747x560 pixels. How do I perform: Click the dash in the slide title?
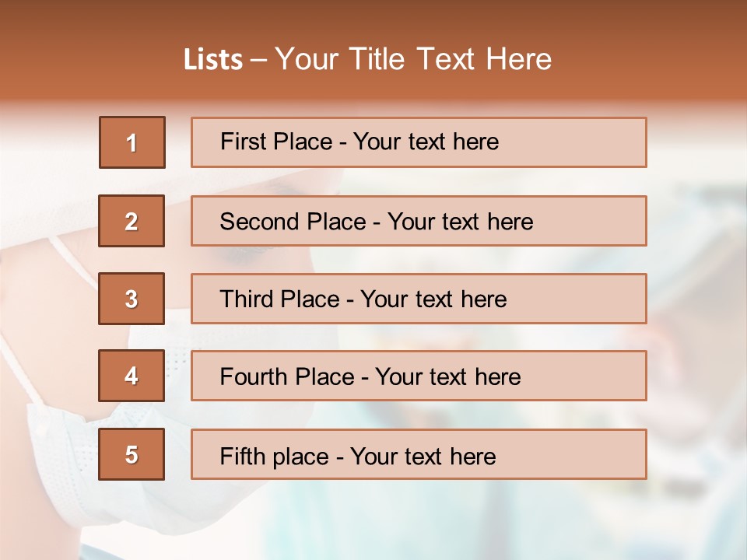[258, 61]
